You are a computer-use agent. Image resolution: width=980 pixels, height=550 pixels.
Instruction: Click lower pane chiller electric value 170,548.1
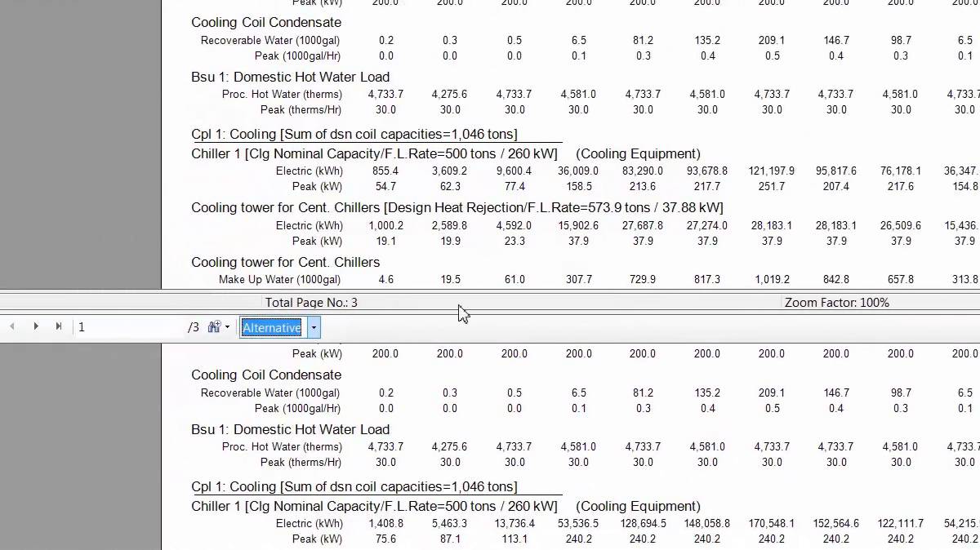(x=772, y=523)
